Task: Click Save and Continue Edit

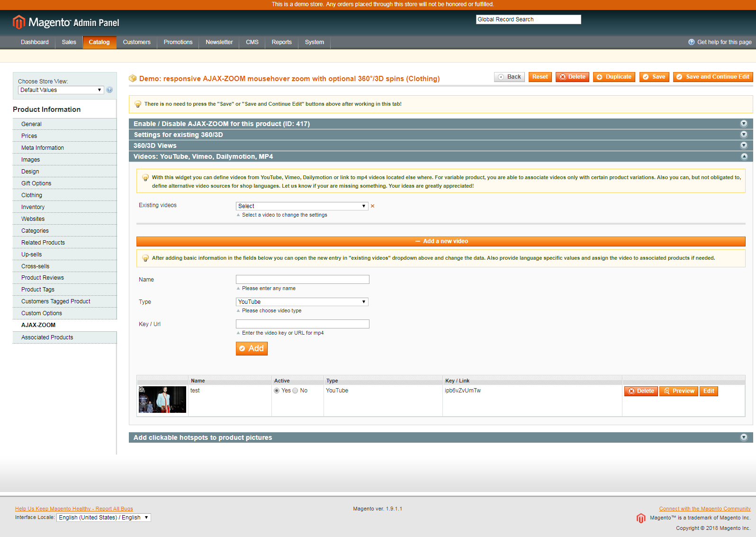Action: (713, 77)
